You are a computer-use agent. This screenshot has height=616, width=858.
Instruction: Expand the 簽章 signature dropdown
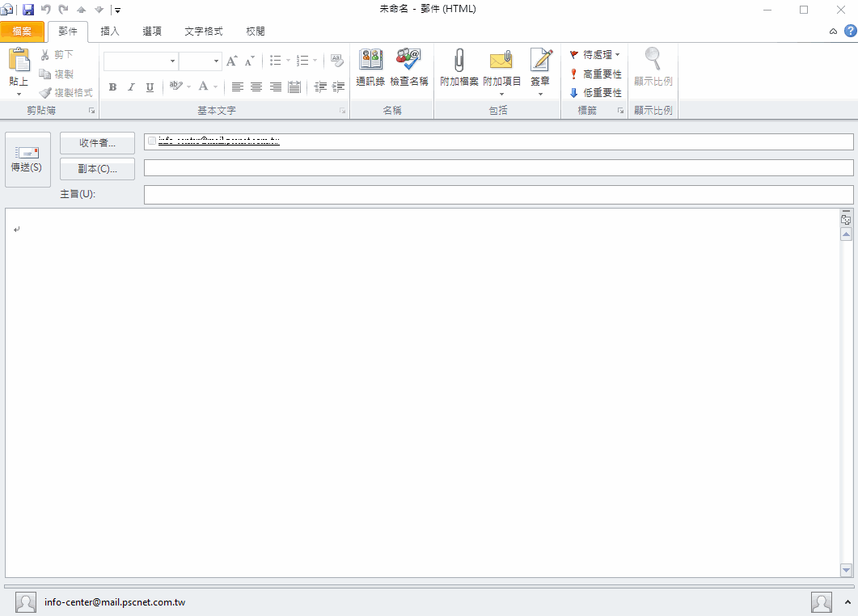540,94
